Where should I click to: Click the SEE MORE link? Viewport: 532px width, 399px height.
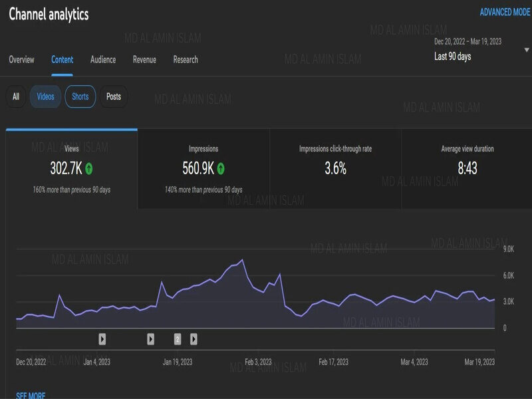click(x=31, y=395)
